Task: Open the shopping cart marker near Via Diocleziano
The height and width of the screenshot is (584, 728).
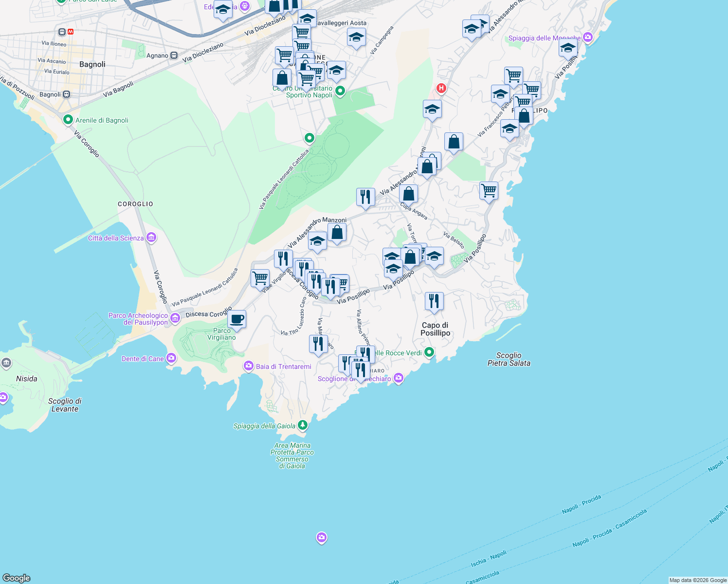Action: pyautogui.click(x=301, y=33)
